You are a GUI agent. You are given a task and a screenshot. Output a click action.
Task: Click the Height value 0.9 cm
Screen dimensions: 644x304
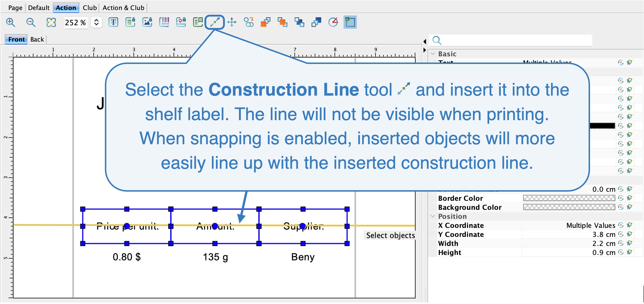569,252
